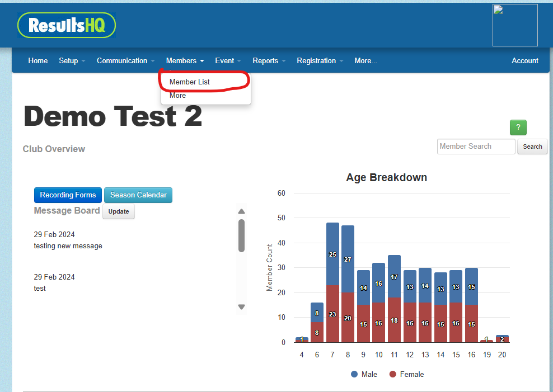This screenshot has height=392, width=553.
Task: Open the Event dropdown menu
Action: [x=228, y=60]
